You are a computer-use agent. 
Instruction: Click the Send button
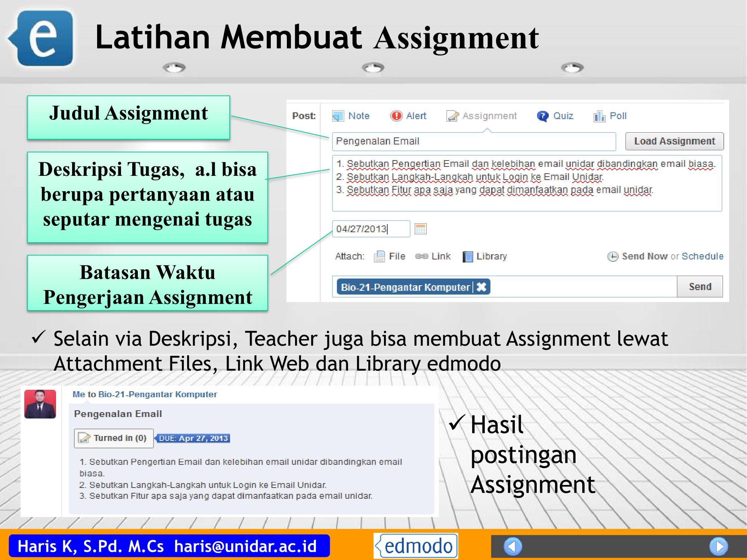700,287
